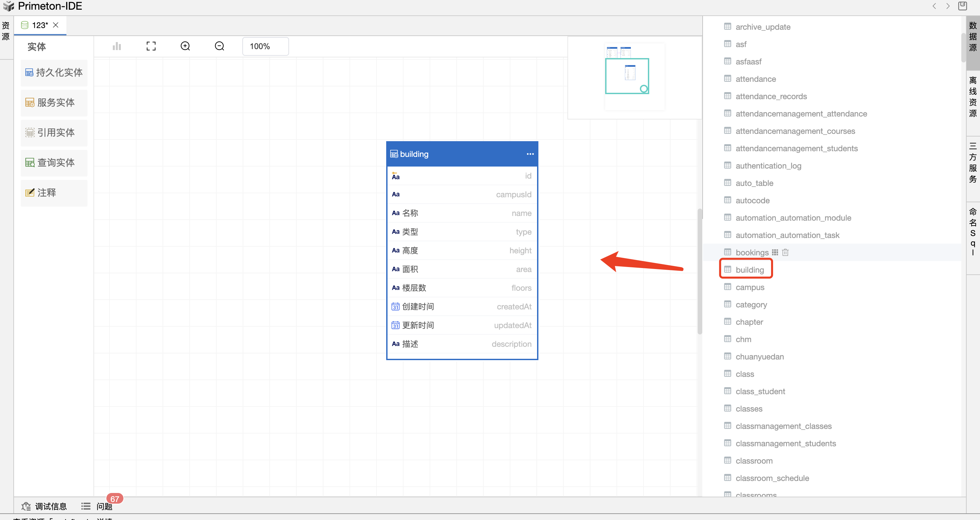Select the 注释 annotation tool
The width and height of the screenshot is (980, 520).
[x=54, y=193]
